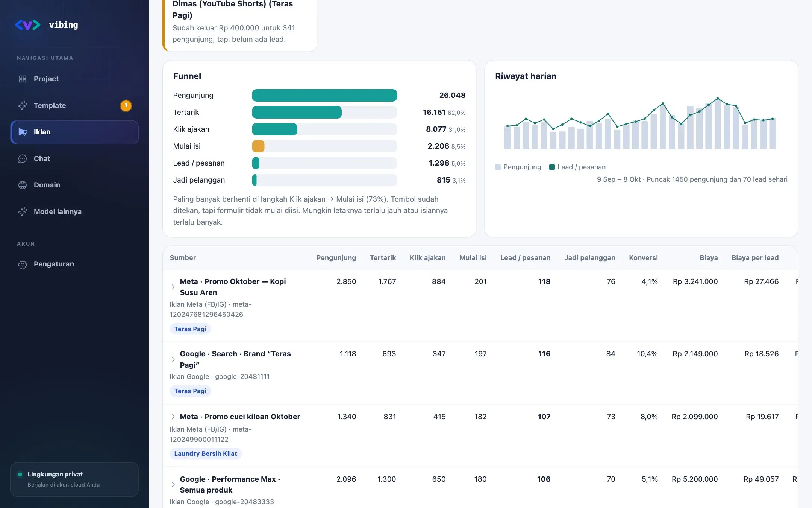
Task: Expand the Google Search Brand Teras Pagi row
Action: click(173, 360)
